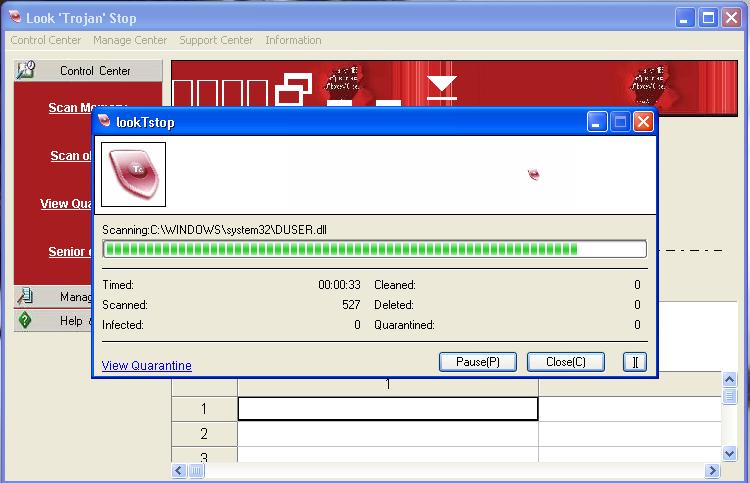Close the lookTstop dialog window
Screen dimensions: 750x483
(643, 122)
